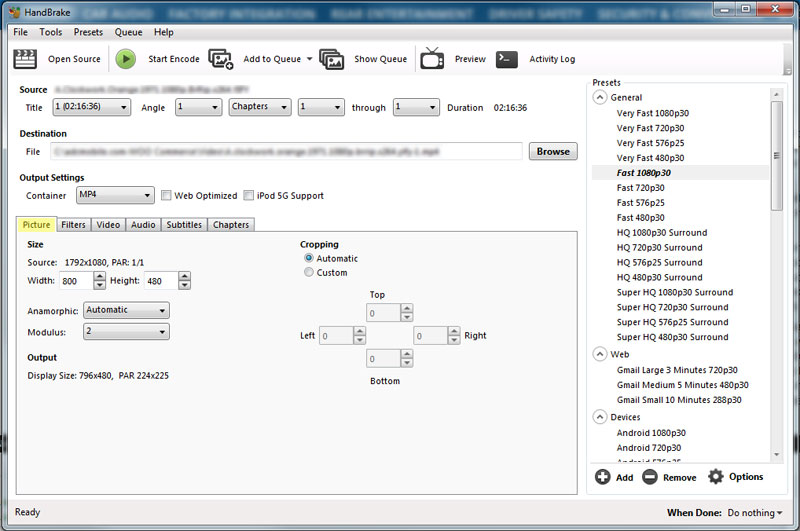This screenshot has width=800, height=531.
Task: Click the presets list scrollbar thumb
Action: [x=777, y=156]
